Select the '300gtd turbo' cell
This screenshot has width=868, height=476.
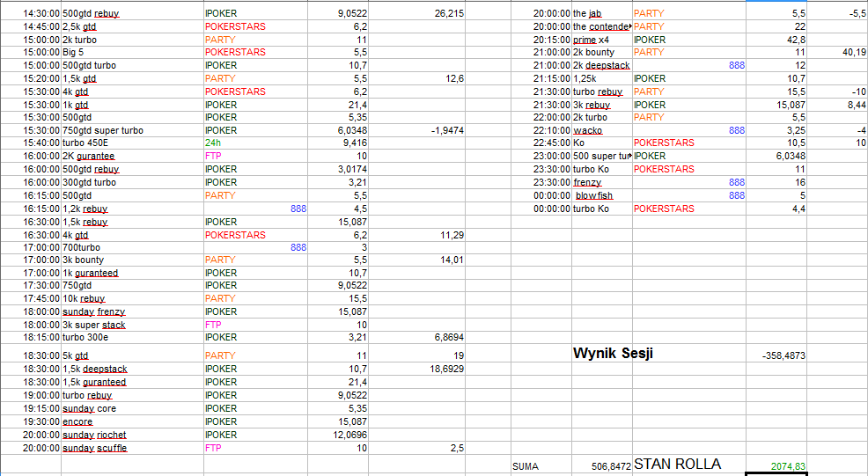click(132, 182)
